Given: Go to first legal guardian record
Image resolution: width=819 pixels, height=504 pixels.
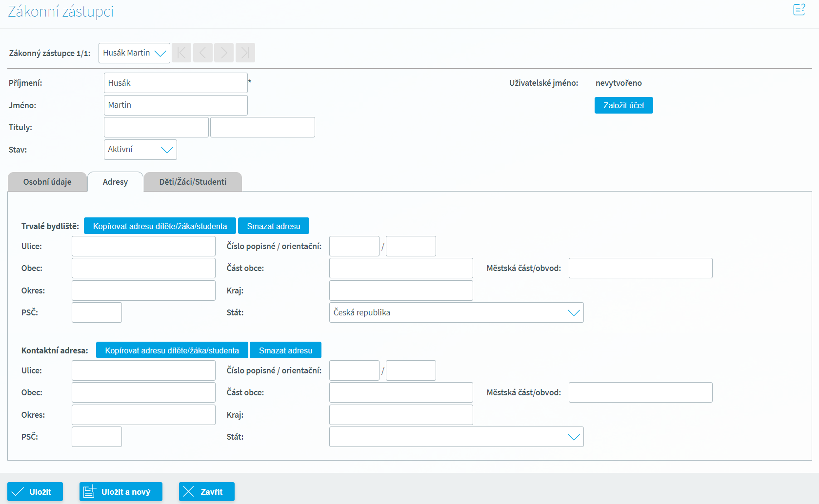Looking at the screenshot, I should click(181, 53).
